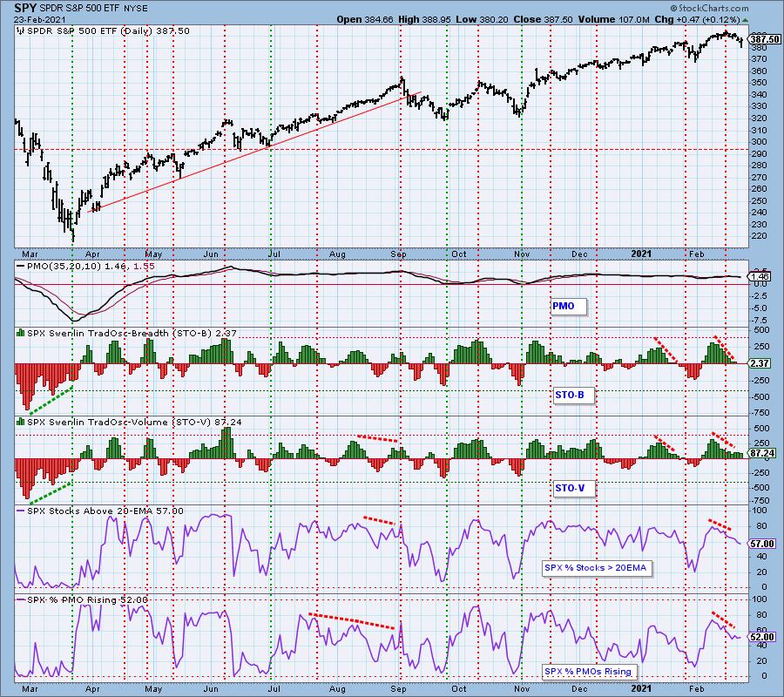The image size is (784, 697).
Task: Click the -7.5 label on the PMO axis
Action: pos(760,320)
